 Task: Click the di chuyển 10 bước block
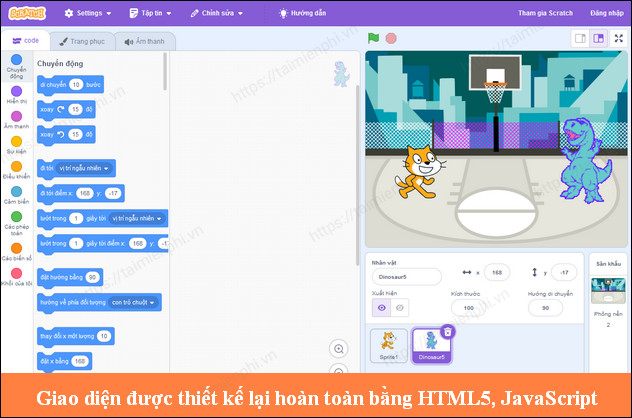pyautogui.click(x=70, y=85)
